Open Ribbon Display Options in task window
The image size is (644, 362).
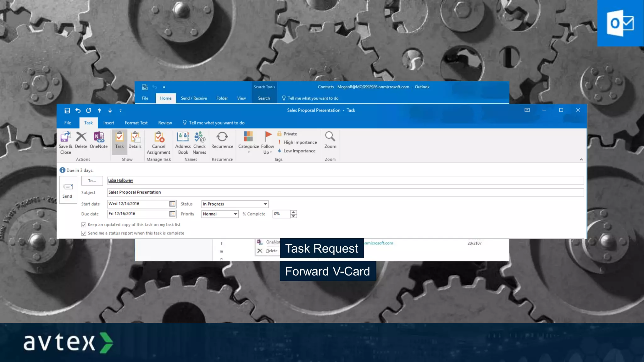pyautogui.click(x=527, y=110)
